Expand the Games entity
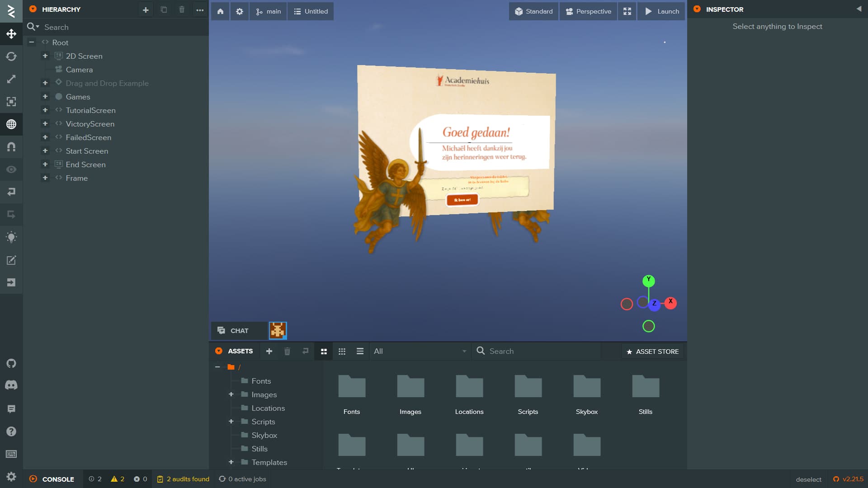Screen dimensions: 868x488 (x=45, y=96)
